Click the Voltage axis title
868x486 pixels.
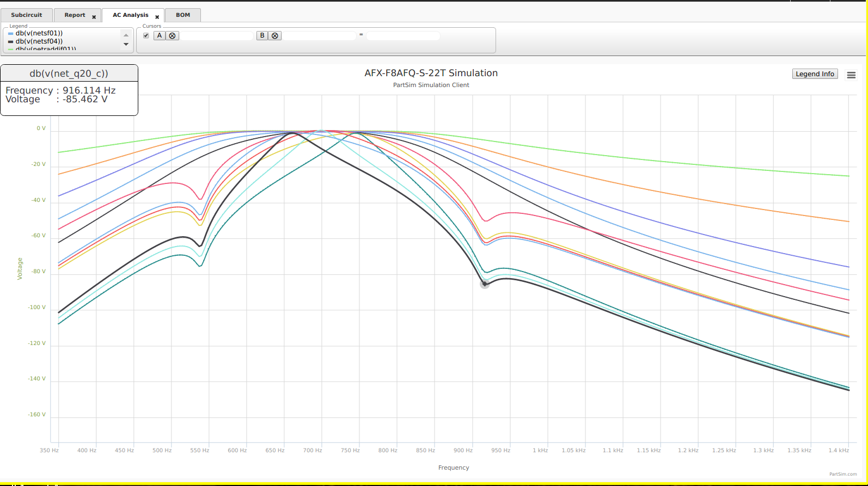[20, 269]
